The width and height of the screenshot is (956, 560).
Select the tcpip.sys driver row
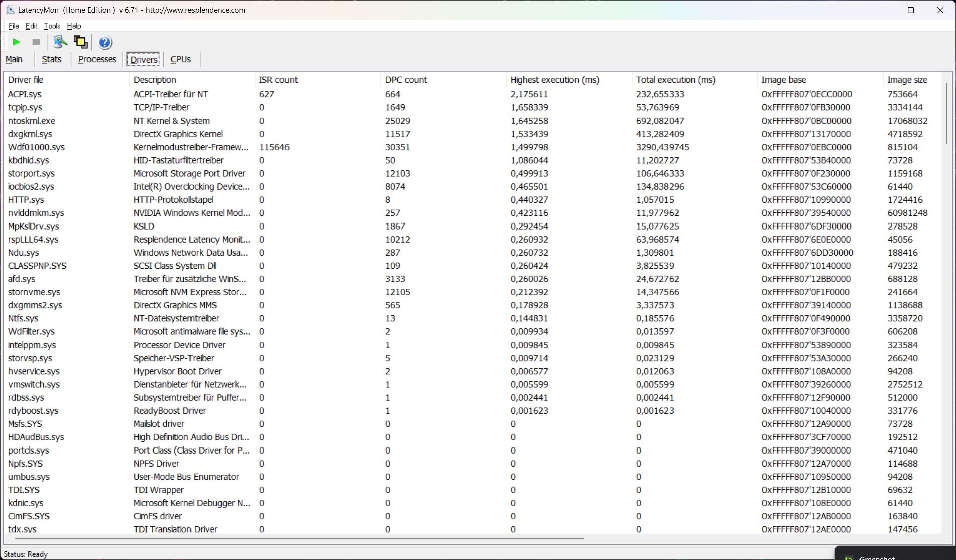click(472, 107)
